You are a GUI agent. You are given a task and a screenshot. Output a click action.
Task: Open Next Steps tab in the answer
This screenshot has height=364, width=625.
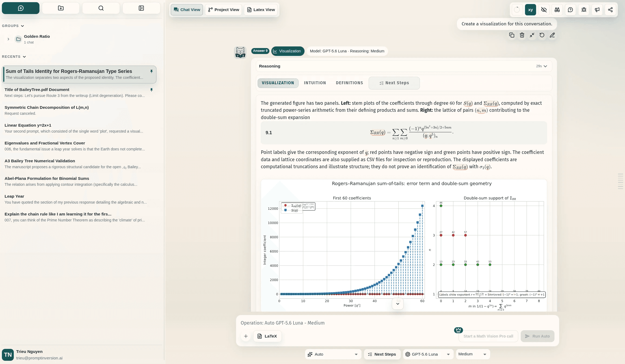pyautogui.click(x=394, y=83)
